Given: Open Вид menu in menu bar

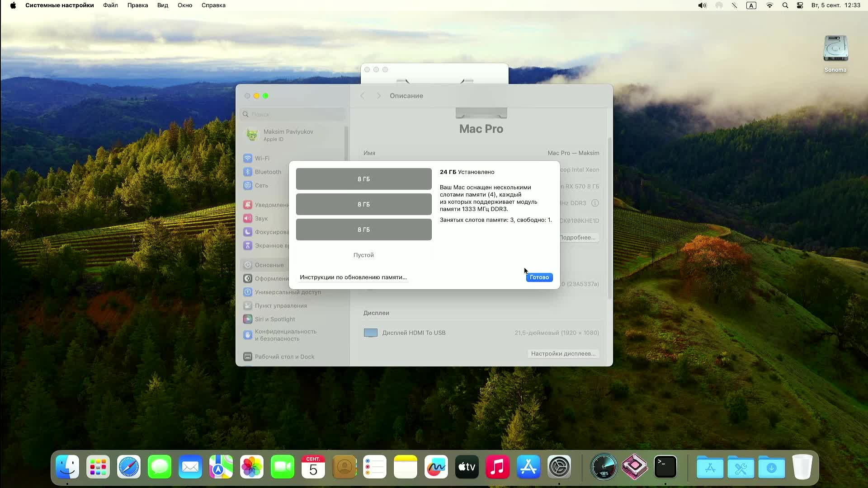Looking at the screenshot, I should [x=162, y=5].
